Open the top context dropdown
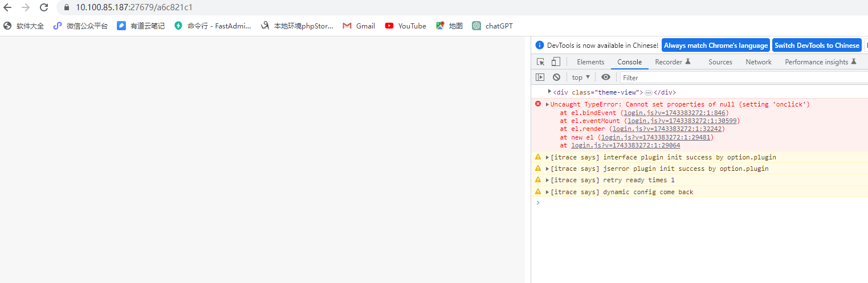868x283 pixels. [x=581, y=77]
